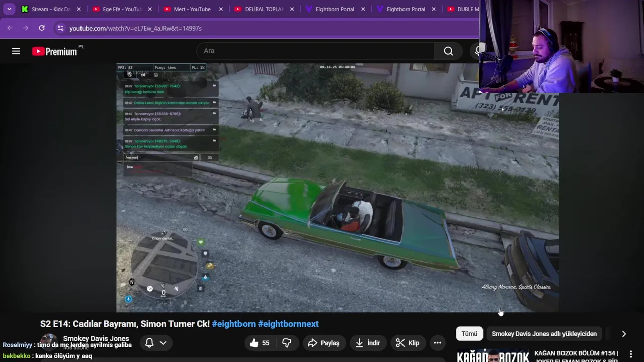Close the Ege Efe - YouTube tab

tap(150, 9)
